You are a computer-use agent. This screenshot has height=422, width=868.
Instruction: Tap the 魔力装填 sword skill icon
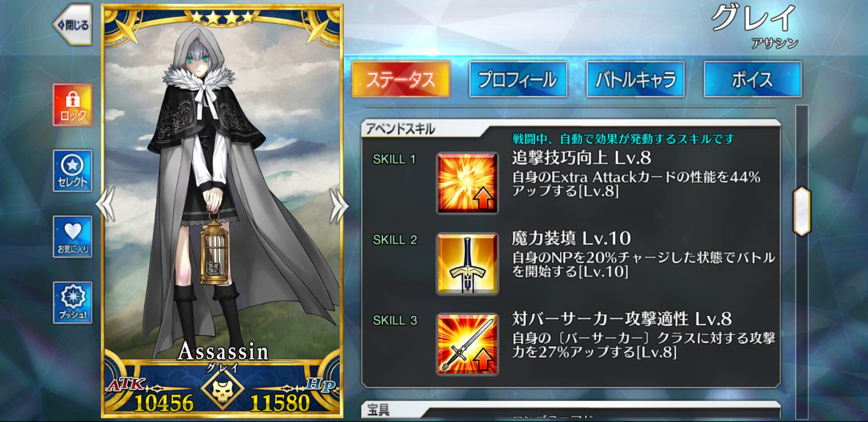point(467,264)
